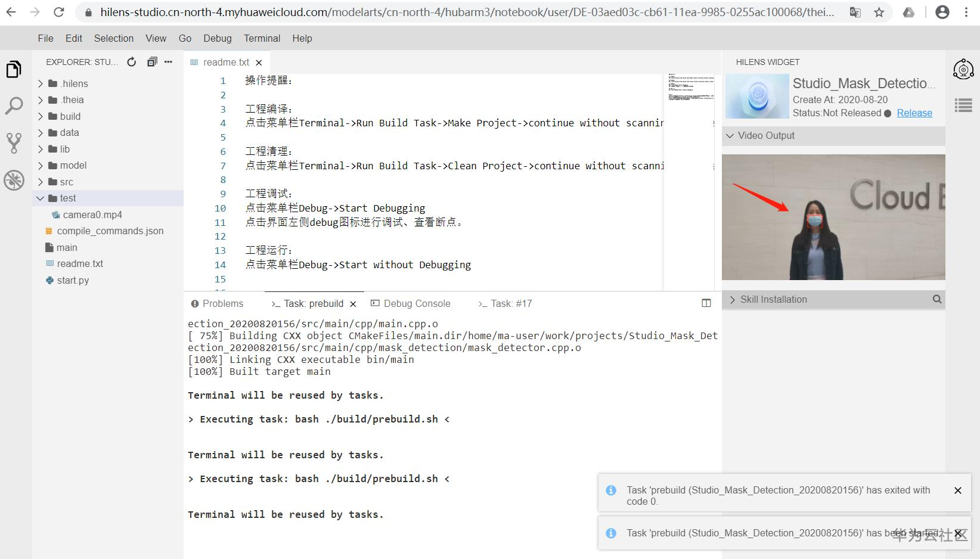Close the readme.txt editor tab
This screenshot has width=980, height=559.
(x=259, y=63)
